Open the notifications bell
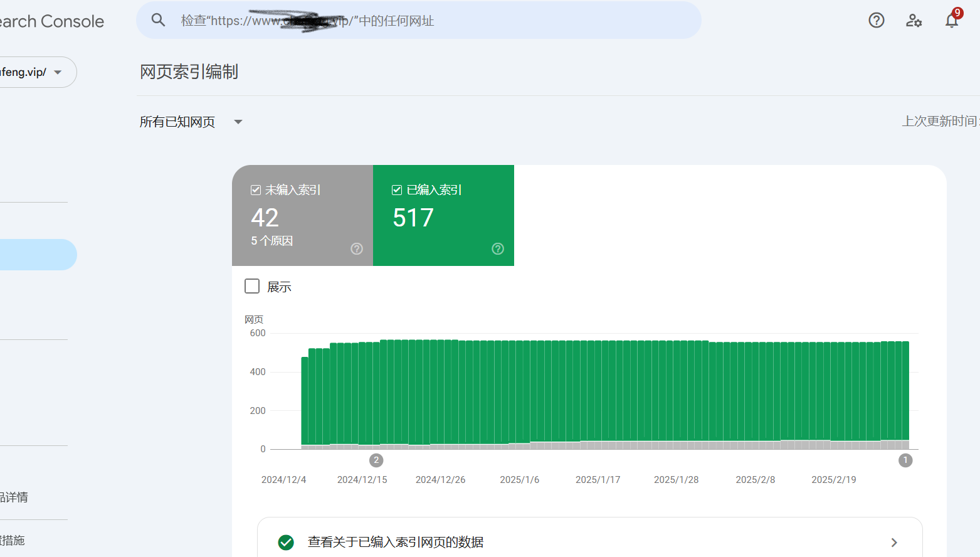The image size is (980, 557). (x=952, y=20)
